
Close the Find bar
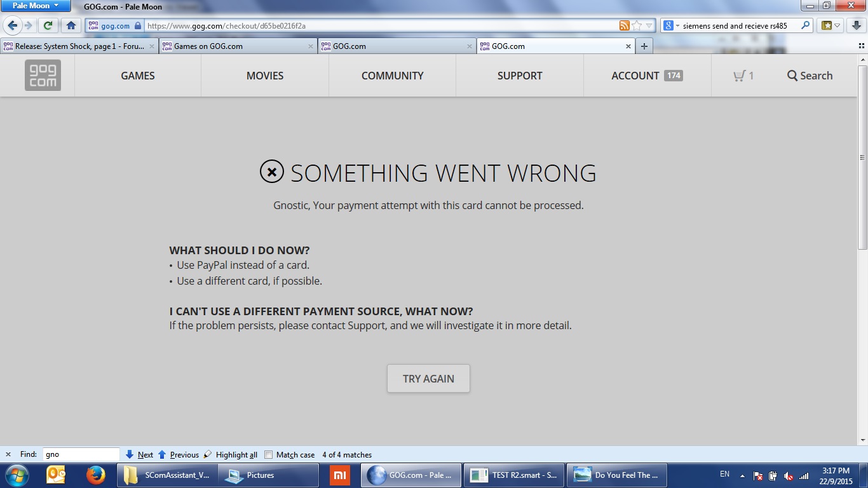pyautogui.click(x=8, y=454)
